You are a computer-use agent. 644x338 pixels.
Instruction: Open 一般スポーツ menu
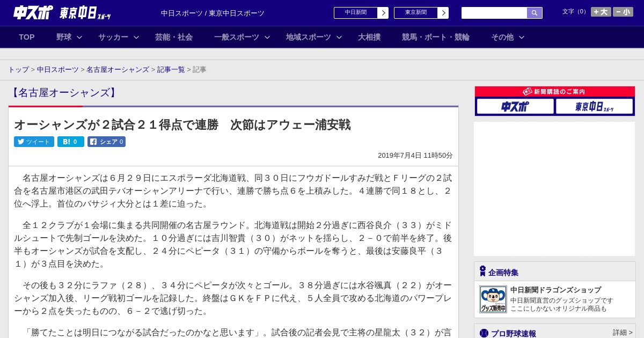click(237, 37)
